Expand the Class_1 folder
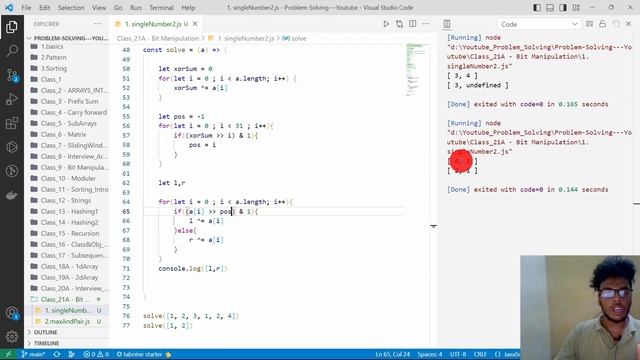 pyautogui.click(x=67, y=79)
